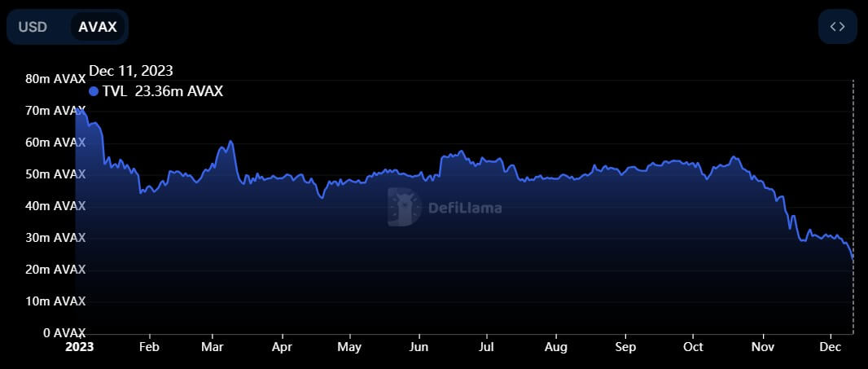The width and height of the screenshot is (868, 369).
Task: Click the dashed vertical cursor line
Action: pyautogui.click(x=853, y=163)
